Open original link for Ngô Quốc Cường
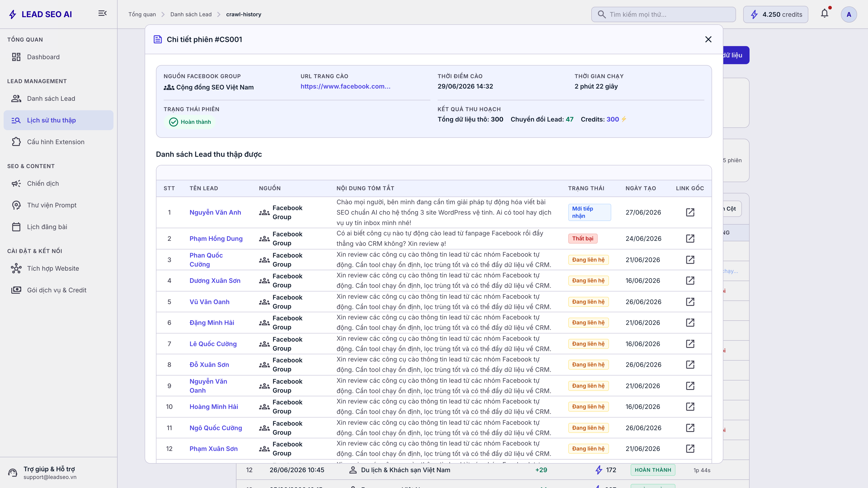This screenshot has width=868, height=488. coord(690,428)
